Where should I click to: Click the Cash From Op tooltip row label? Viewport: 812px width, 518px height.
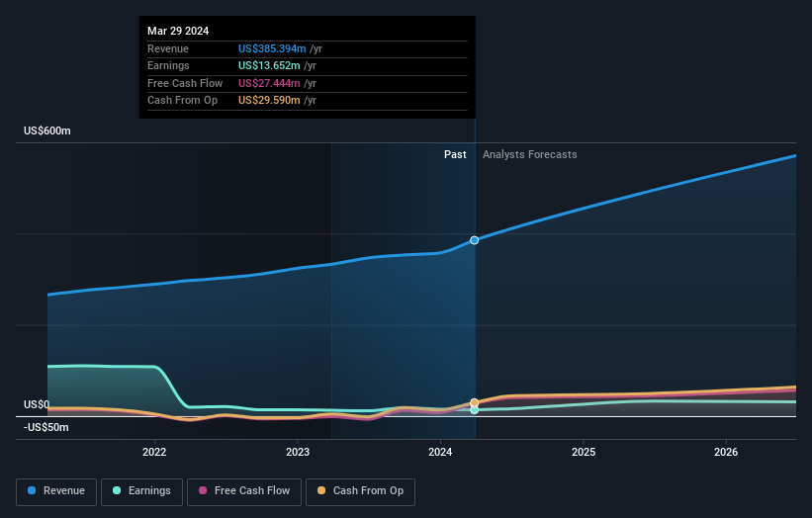[182, 101]
